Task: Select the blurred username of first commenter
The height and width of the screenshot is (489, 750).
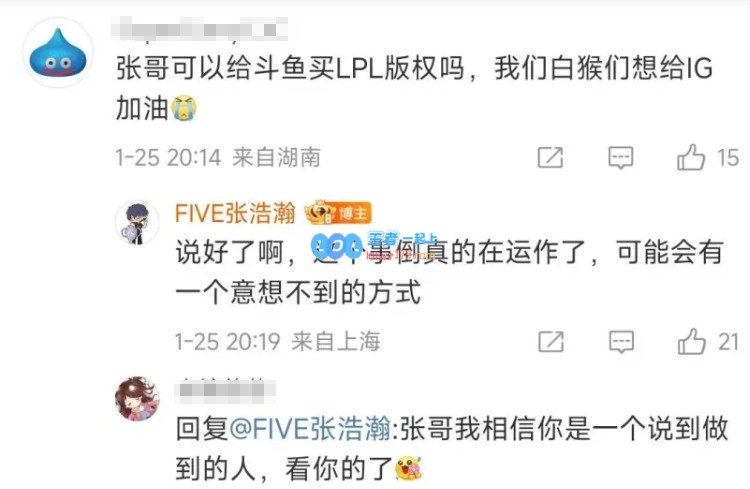Action: (x=199, y=28)
